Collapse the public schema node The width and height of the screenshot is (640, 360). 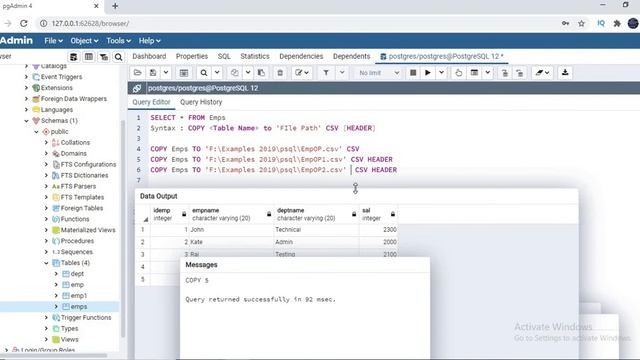(36, 132)
